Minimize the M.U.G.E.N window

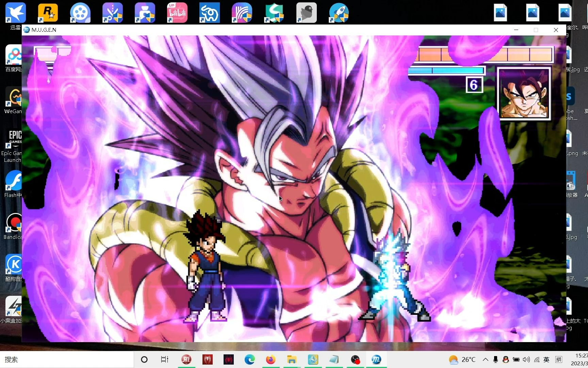click(x=516, y=30)
